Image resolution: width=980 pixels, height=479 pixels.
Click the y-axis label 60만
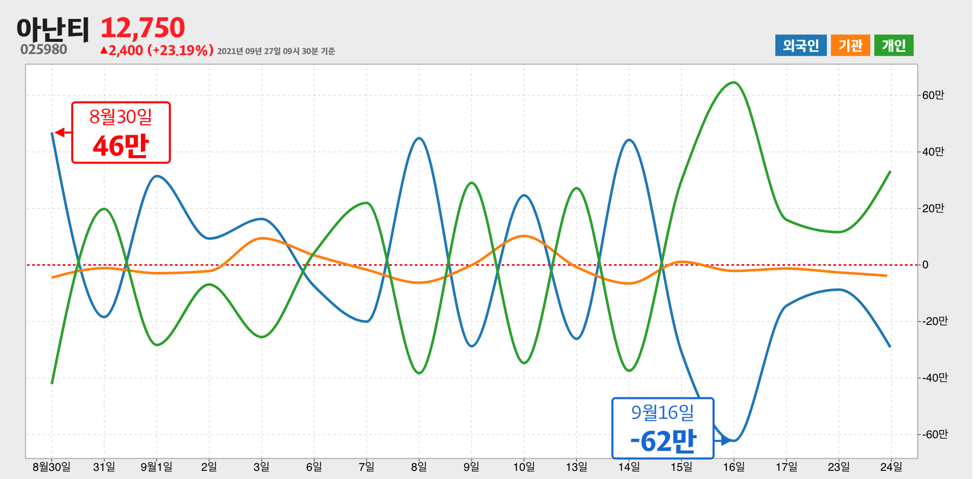(933, 95)
